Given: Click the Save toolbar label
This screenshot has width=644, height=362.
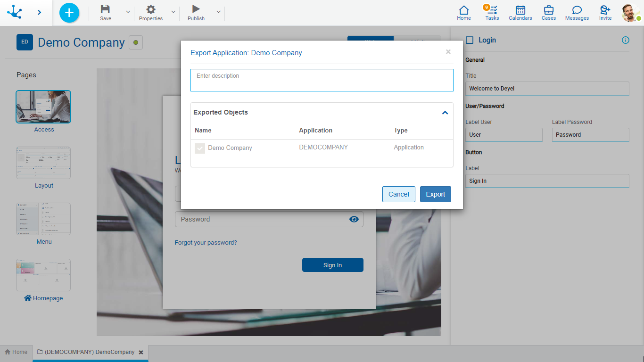Looking at the screenshot, I should [106, 18].
